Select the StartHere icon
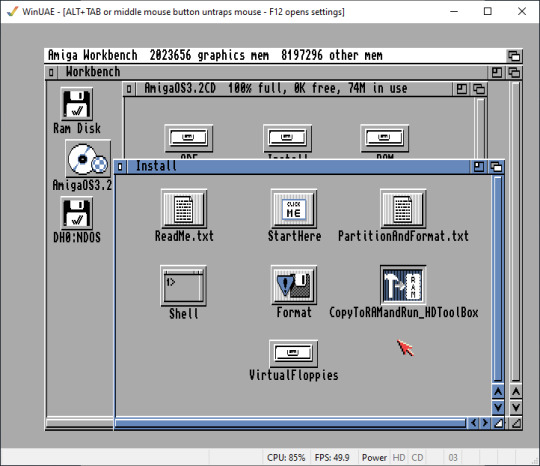The height and width of the screenshot is (466, 540). click(x=294, y=209)
